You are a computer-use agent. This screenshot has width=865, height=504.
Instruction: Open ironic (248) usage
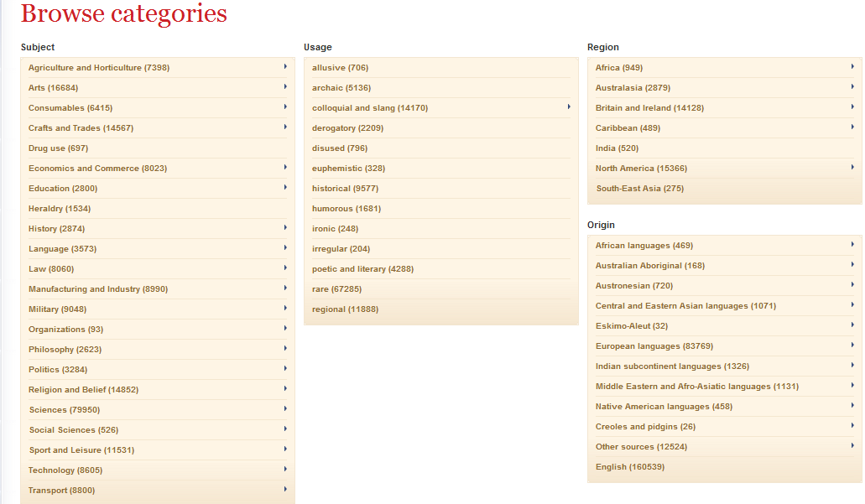tap(335, 228)
